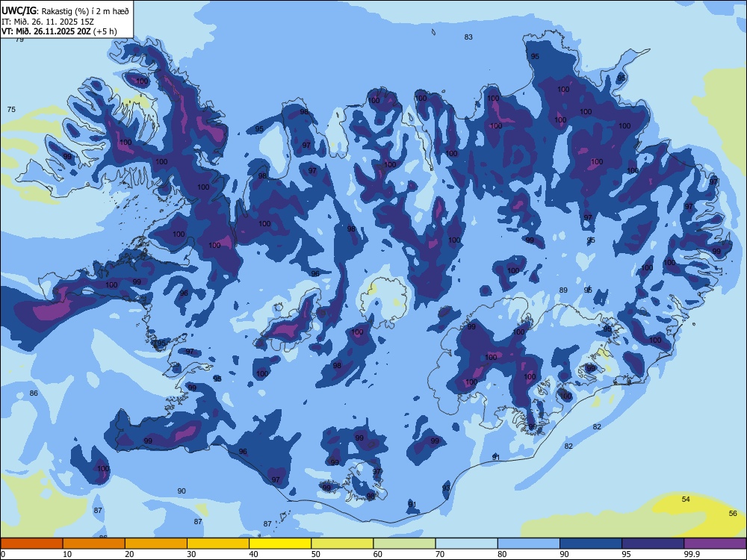The height and width of the screenshot is (560, 747).
Task: Click the 'IT: Mið. 26. 11. 2025 15Z' line
Action: (x=48, y=22)
